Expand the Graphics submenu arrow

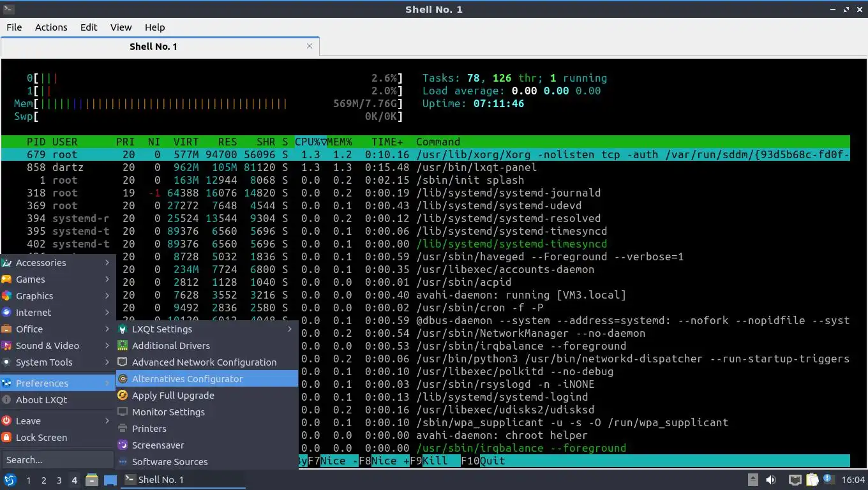point(107,296)
